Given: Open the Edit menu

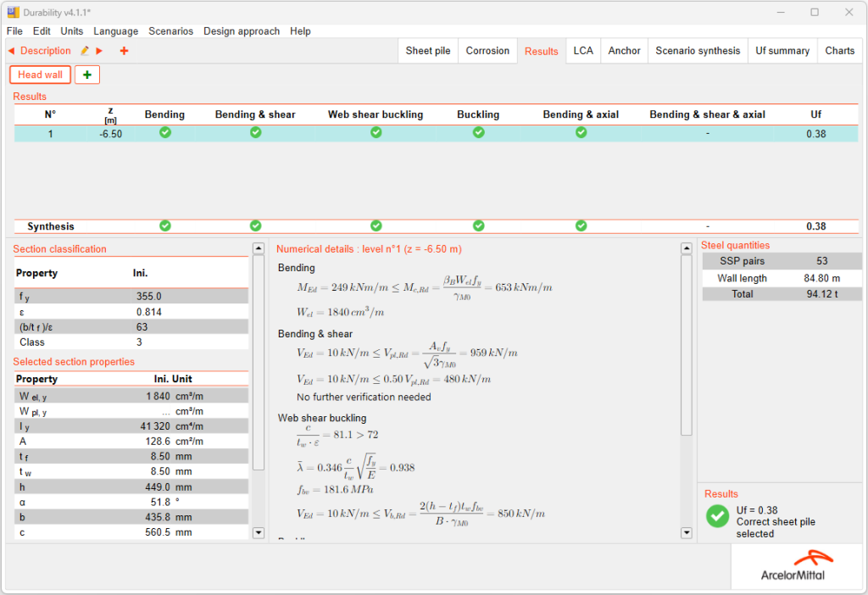Looking at the screenshot, I should click(42, 31).
